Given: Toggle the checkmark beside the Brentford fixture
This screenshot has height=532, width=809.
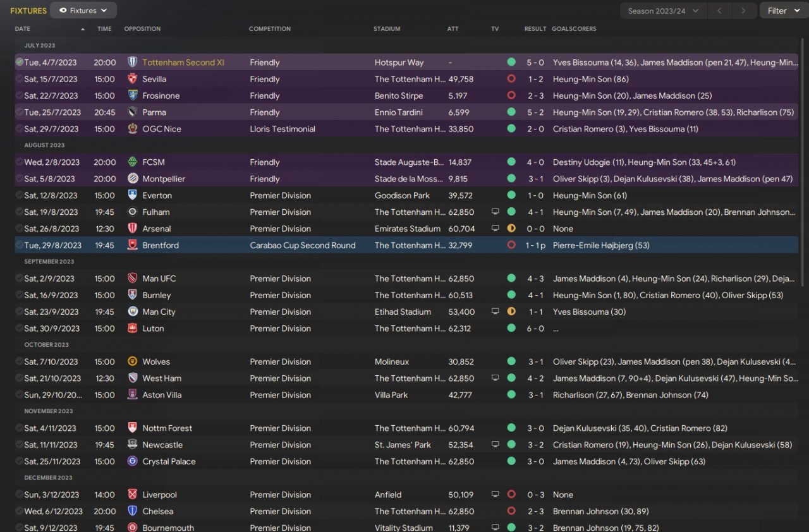Looking at the screenshot, I should [x=20, y=245].
